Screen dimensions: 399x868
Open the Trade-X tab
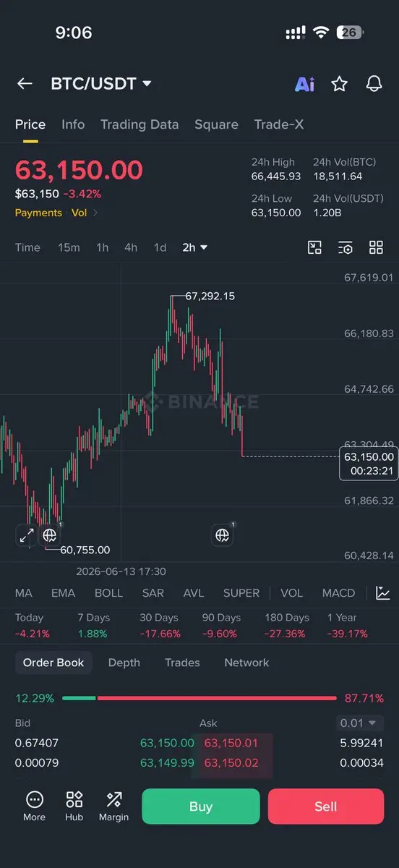[x=279, y=124]
